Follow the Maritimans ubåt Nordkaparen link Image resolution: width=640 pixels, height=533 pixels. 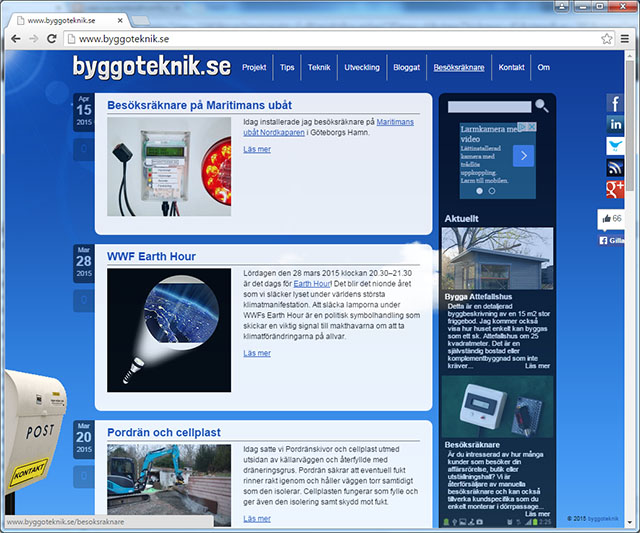(329, 127)
